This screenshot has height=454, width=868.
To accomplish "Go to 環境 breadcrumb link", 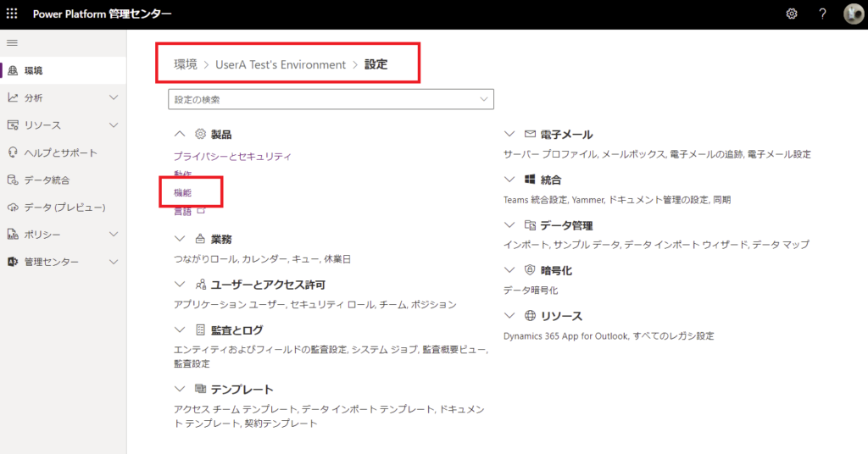I will 186,64.
